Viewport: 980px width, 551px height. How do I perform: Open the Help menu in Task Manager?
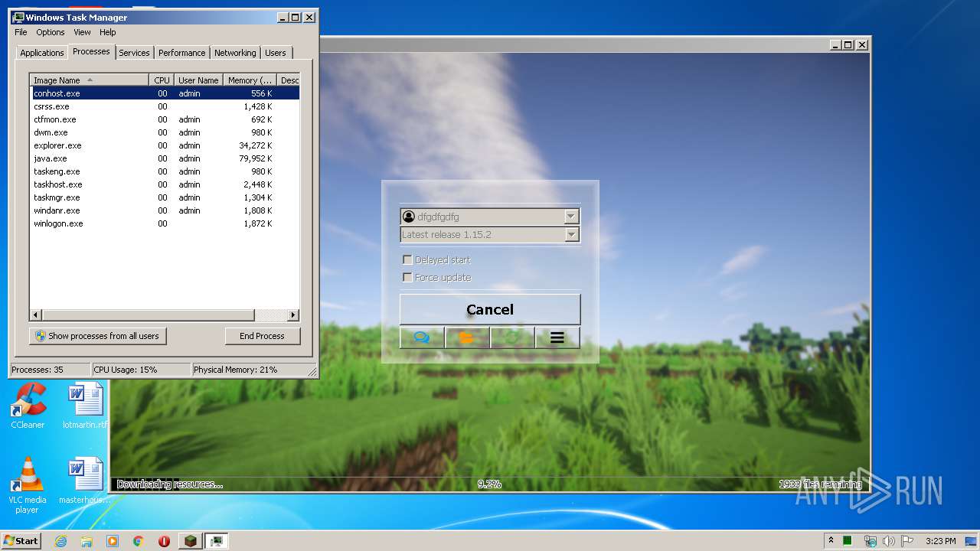point(108,32)
